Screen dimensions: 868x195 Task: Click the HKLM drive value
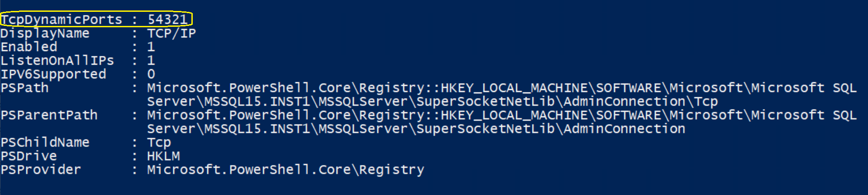coord(163,156)
